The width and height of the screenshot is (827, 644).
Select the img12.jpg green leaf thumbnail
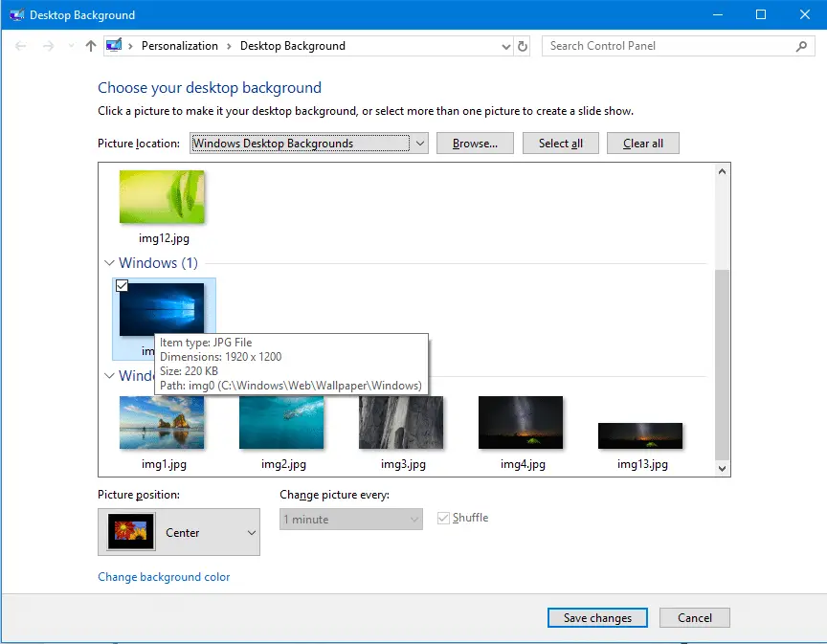[162, 197]
